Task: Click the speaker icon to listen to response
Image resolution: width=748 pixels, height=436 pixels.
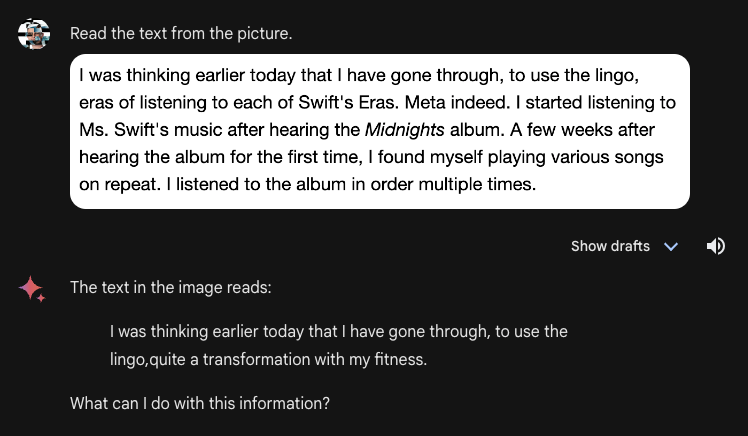Action: (716, 246)
